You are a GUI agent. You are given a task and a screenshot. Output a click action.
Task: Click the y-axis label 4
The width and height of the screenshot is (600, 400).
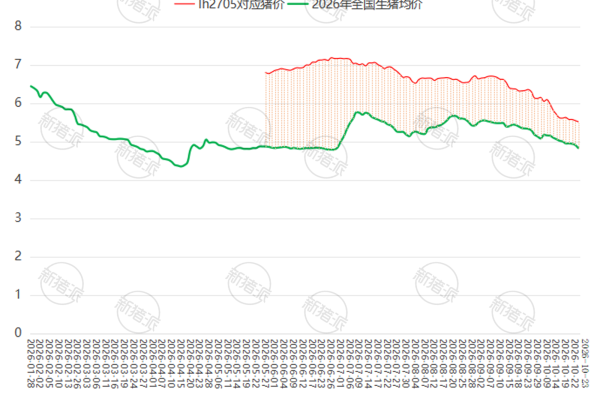[x=18, y=180]
